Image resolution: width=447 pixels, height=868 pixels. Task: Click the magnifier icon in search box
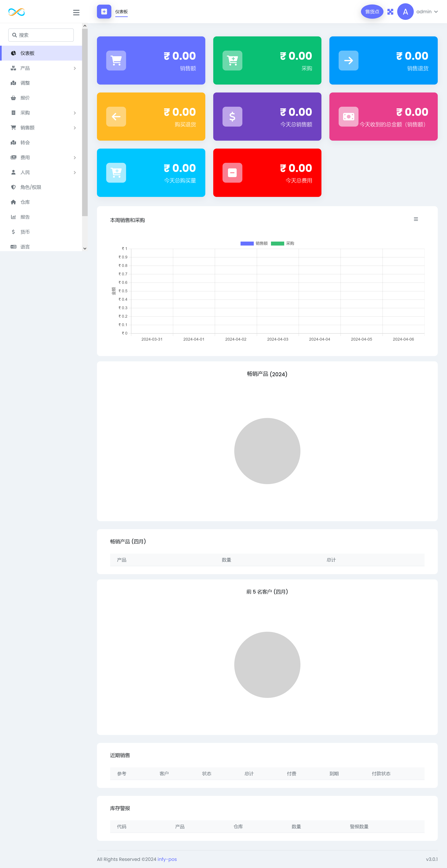click(x=15, y=35)
